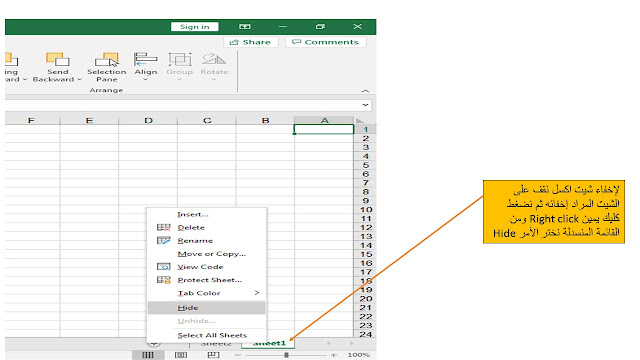Expand the Group dropdown arrow
The width and height of the screenshot is (640, 360).
point(180,80)
